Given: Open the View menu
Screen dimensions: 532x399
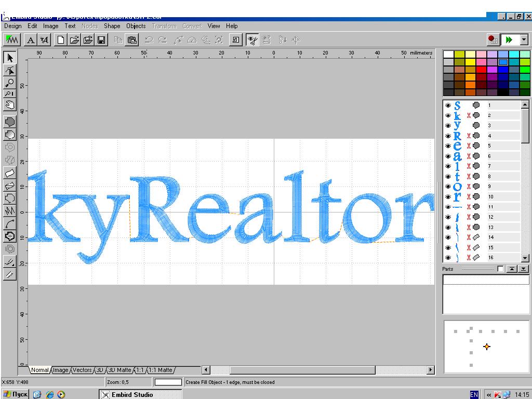Looking at the screenshot, I should click(214, 26).
